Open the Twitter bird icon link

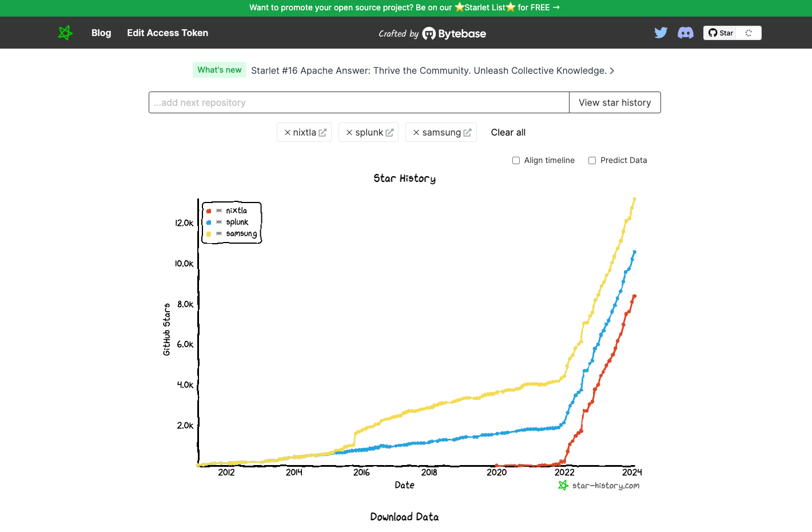[x=661, y=33]
